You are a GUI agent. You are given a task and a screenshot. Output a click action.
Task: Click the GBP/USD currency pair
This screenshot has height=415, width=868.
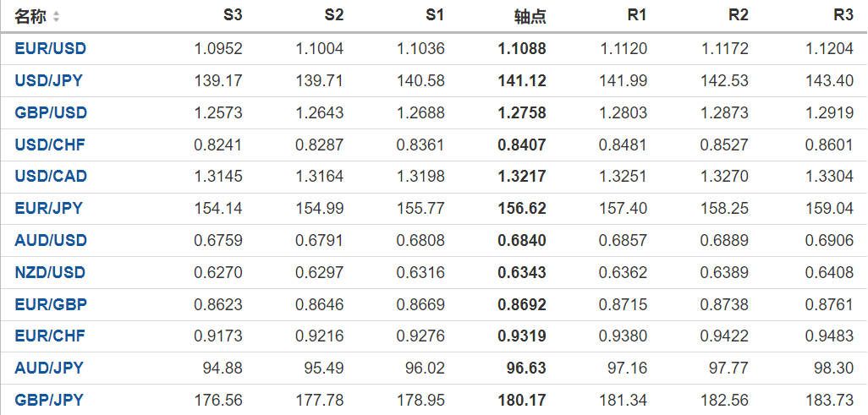51,113
